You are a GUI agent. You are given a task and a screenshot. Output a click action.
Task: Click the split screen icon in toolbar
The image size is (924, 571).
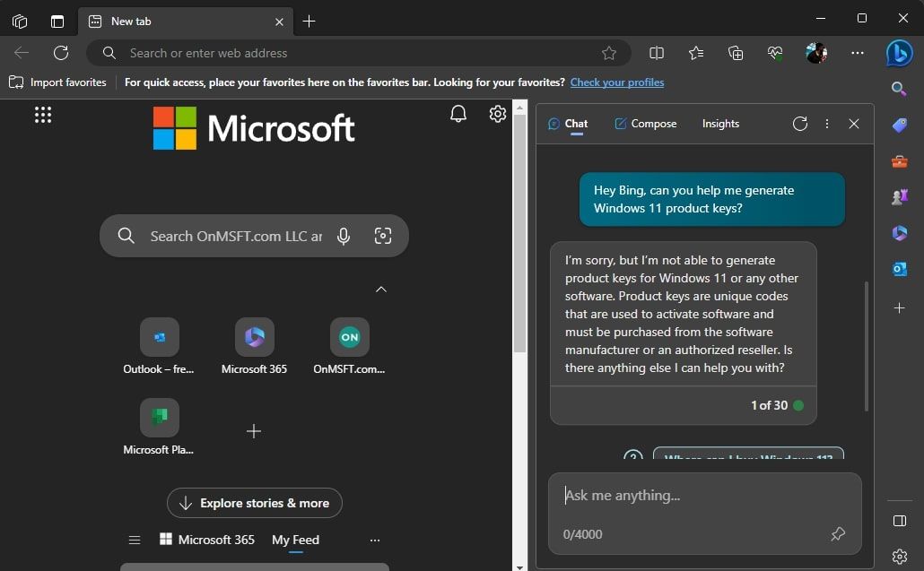tap(657, 53)
